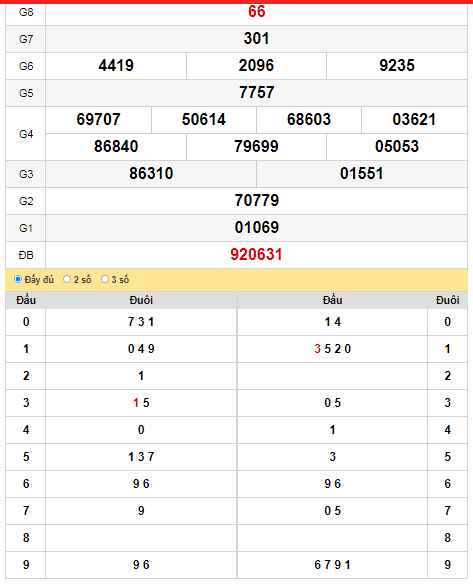This screenshot has width=473, height=584.
Task: Click G4 number 03621
Action: tap(414, 120)
